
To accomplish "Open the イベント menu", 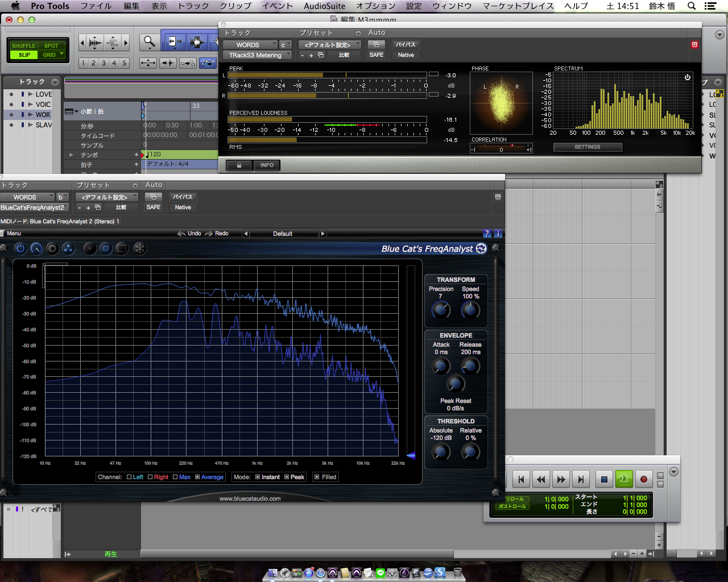I will [x=277, y=6].
